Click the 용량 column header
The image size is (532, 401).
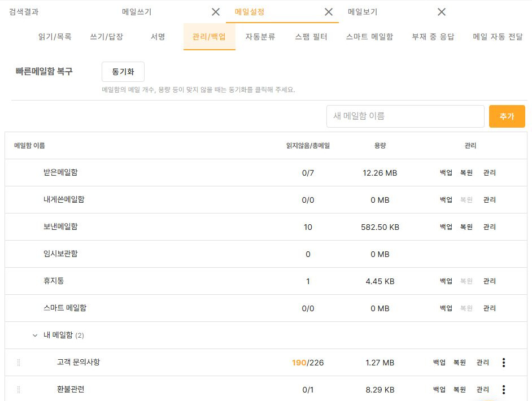pyautogui.click(x=380, y=146)
